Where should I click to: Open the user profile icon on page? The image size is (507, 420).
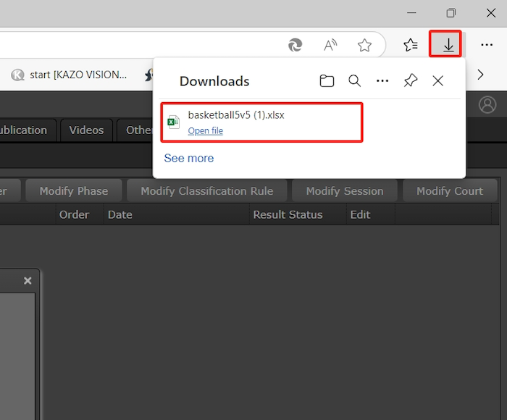487,105
